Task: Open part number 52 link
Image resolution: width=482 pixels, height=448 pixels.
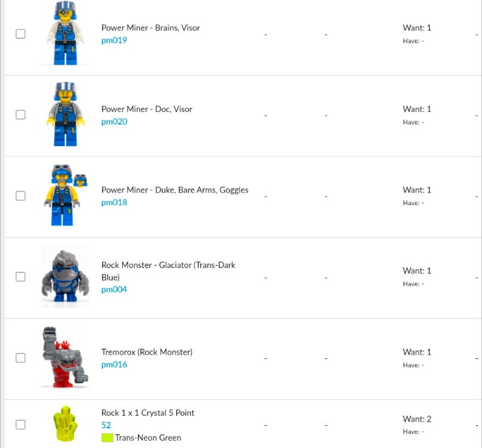Action: (106, 425)
